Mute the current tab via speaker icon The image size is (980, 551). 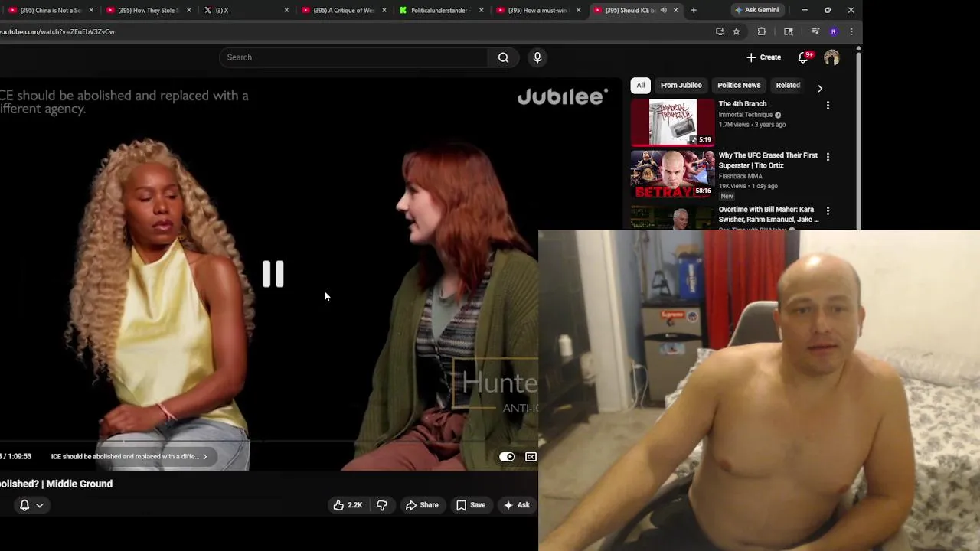(663, 10)
